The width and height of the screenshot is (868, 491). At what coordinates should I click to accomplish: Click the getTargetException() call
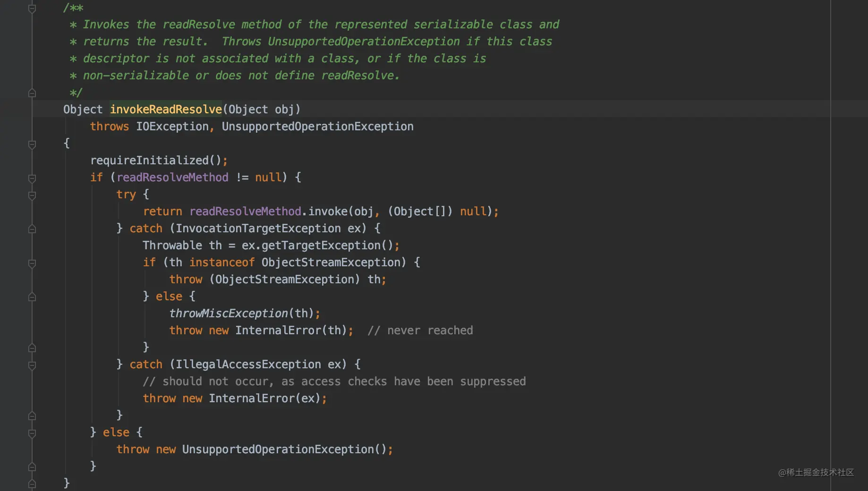click(327, 245)
